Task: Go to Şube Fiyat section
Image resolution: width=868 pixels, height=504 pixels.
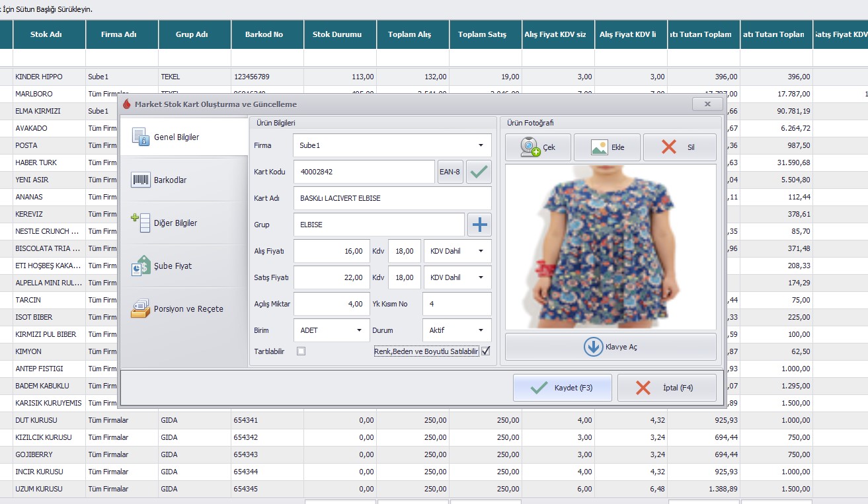Action: coord(184,266)
